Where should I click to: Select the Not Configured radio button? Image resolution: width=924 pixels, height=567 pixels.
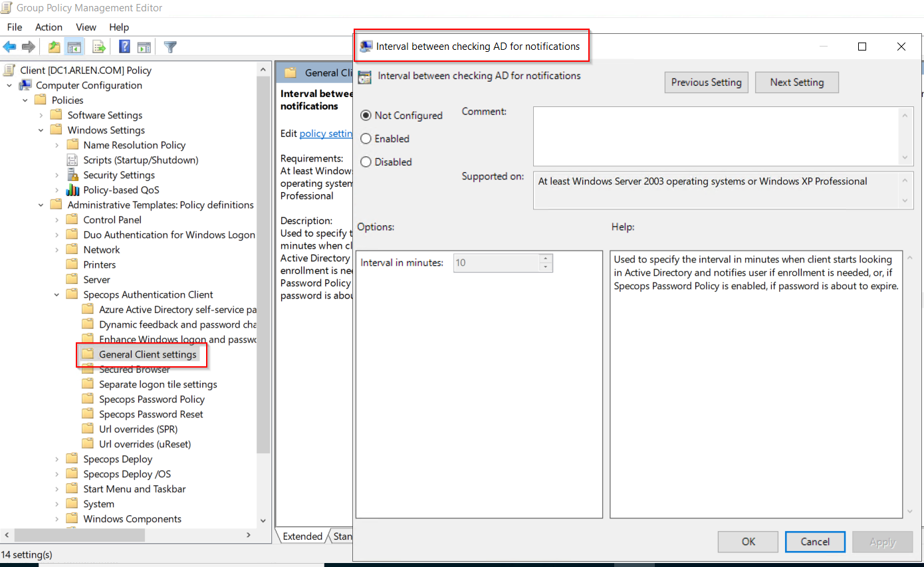[x=366, y=115]
